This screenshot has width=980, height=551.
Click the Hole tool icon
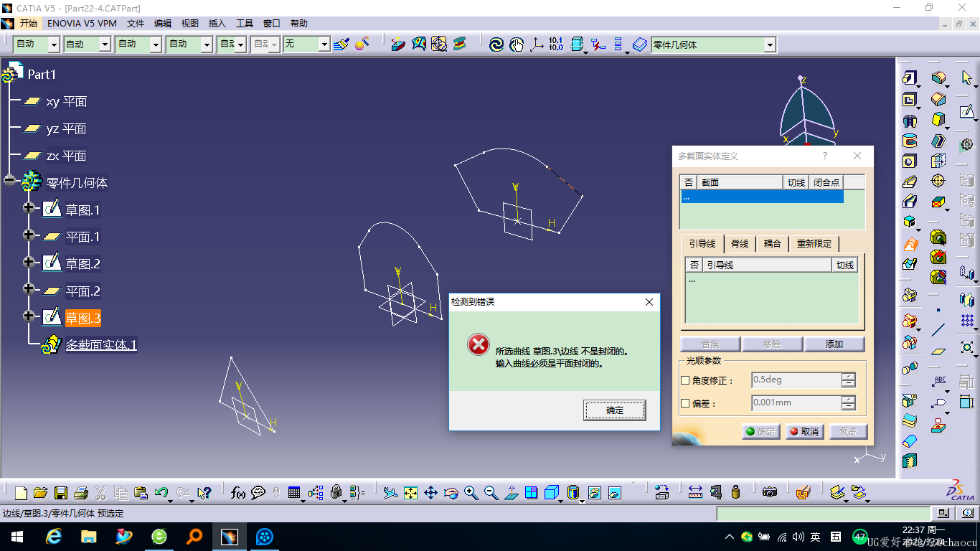coord(910,161)
